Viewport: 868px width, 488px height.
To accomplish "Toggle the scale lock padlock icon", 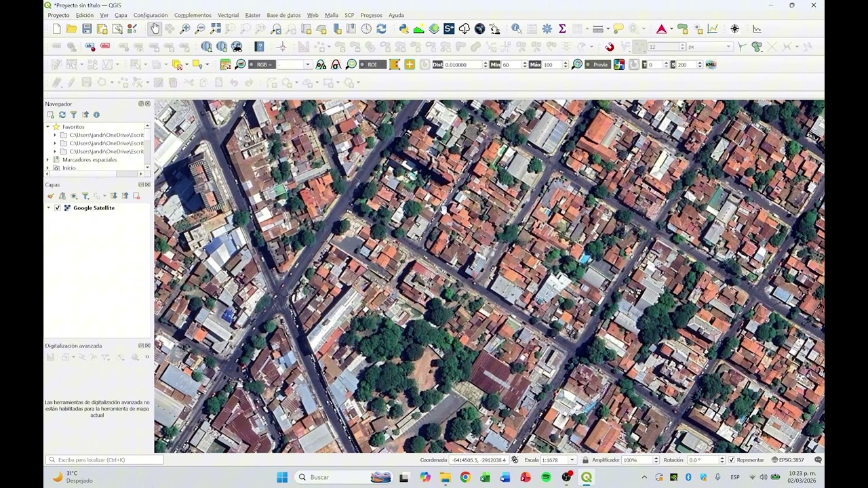I will [x=585, y=460].
